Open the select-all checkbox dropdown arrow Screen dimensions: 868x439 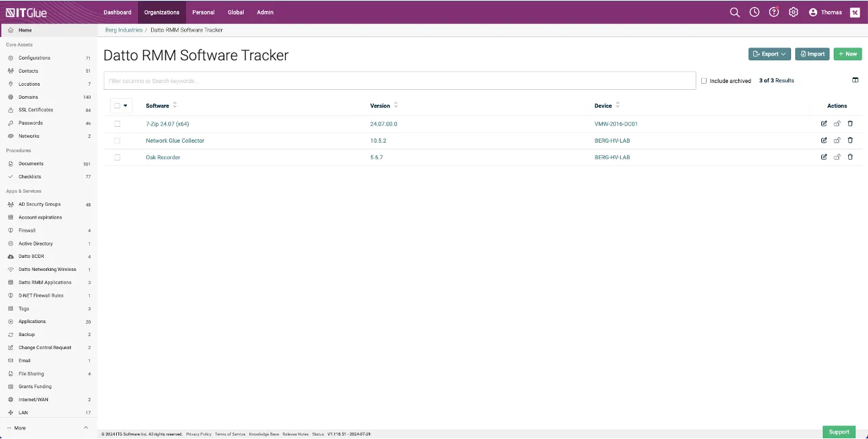pos(125,106)
